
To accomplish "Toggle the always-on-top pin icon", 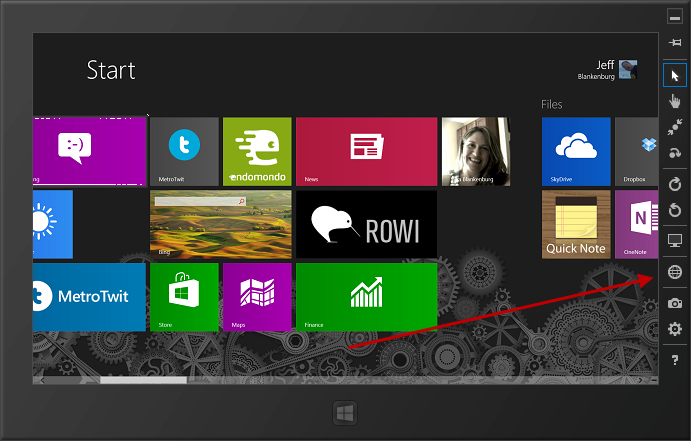I will pyautogui.click(x=675, y=42).
